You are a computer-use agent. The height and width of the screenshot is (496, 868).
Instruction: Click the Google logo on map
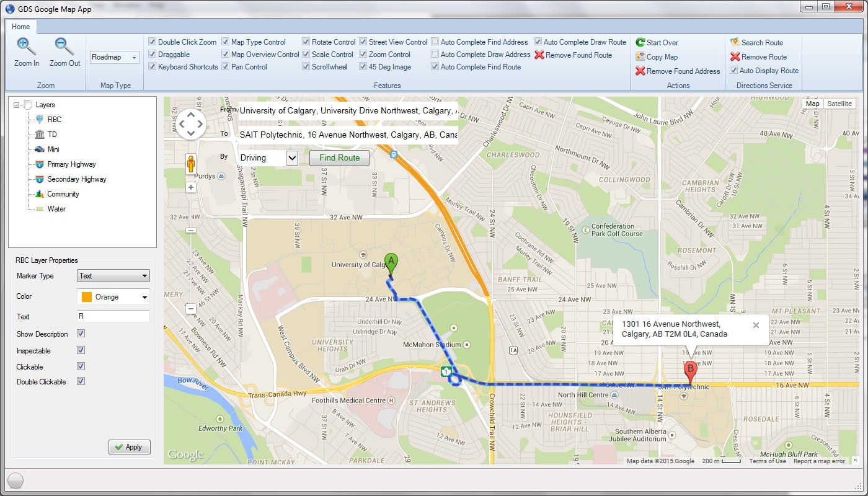point(185,454)
